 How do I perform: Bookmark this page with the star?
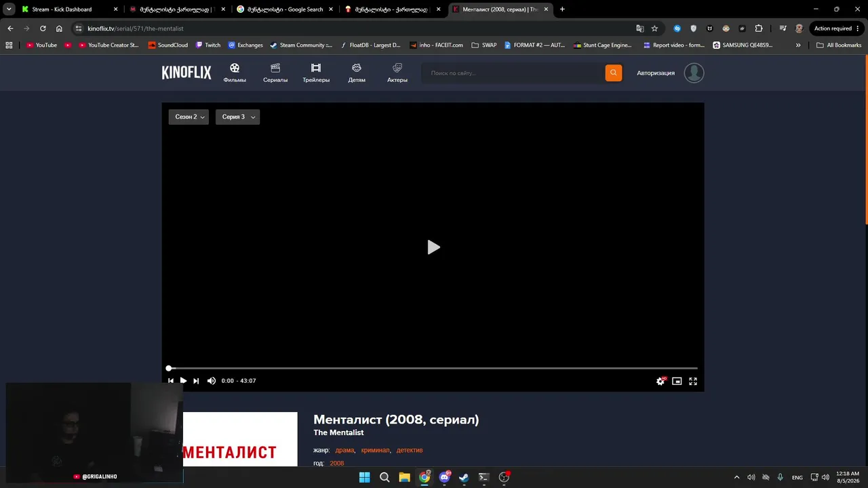tap(654, 28)
